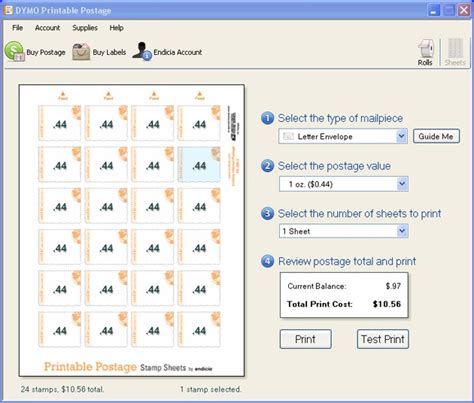Click the Total Print Cost $10.56 value
Viewport: 474px width, 403px height.
pos(387,304)
